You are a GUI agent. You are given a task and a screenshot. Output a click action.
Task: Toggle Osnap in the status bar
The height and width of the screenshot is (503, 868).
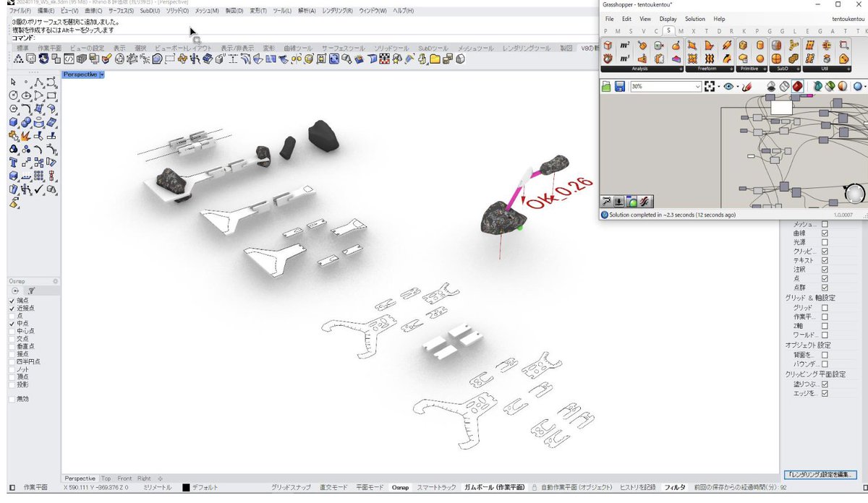(400, 488)
